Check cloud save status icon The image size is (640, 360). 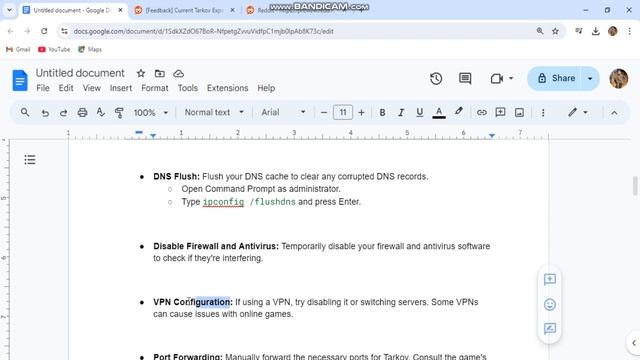(178, 73)
